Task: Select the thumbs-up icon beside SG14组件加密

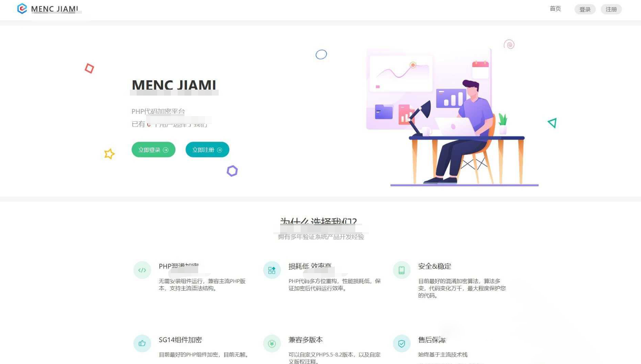Action: (x=142, y=343)
